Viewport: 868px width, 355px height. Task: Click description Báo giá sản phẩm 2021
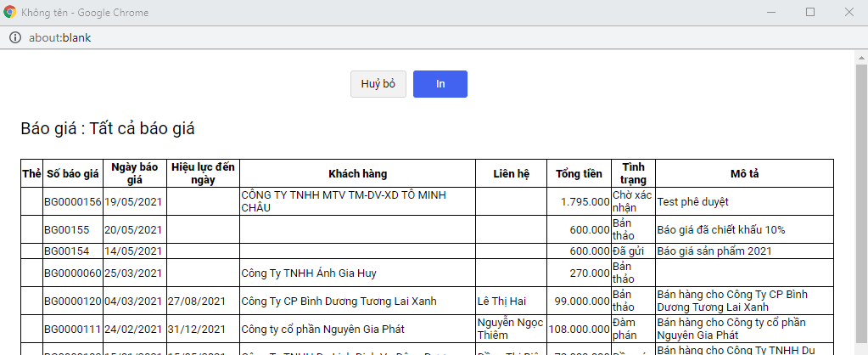click(714, 251)
